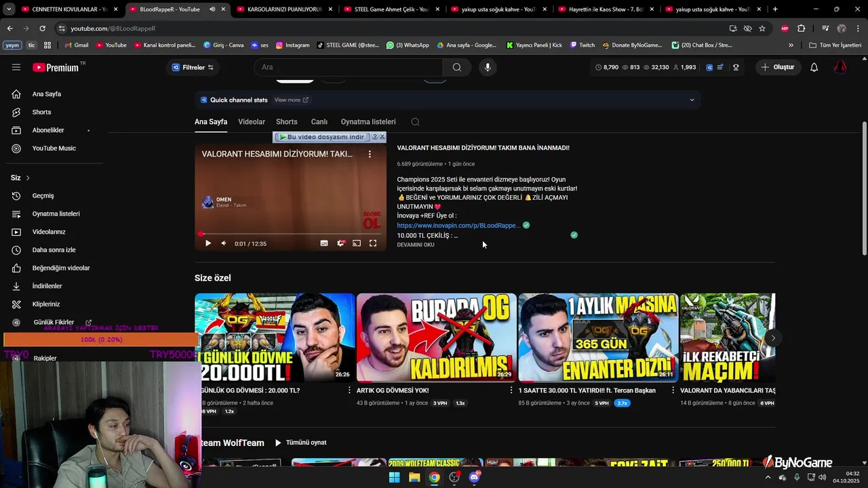Open View more in Quick channel stats
The image size is (868, 488).
292,100
